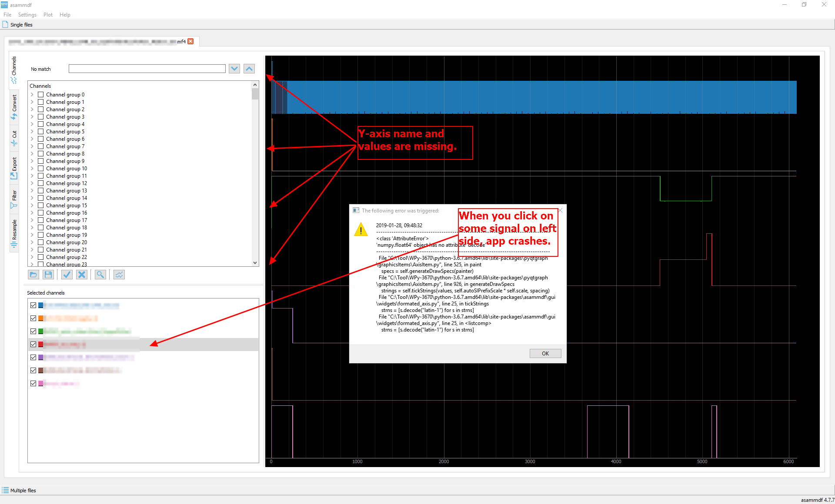Screen dimensions: 835x504
Task: Click the pink color swatch of the last selected channel
Action: (40, 383)
